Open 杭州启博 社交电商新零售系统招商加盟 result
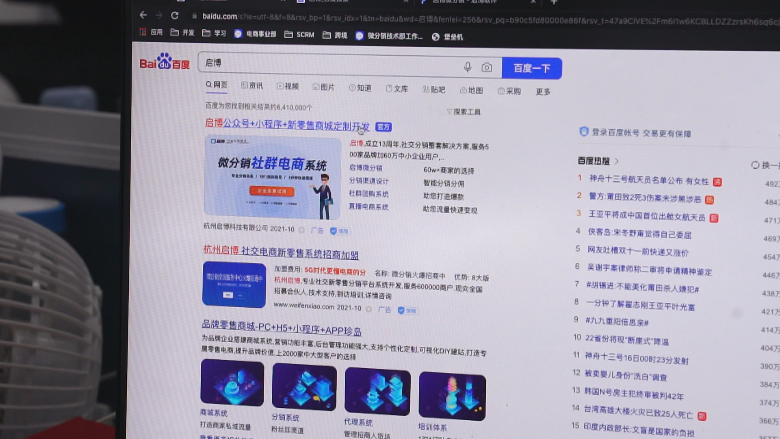Image resolution: width=780 pixels, height=439 pixels. pyautogui.click(x=281, y=252)
